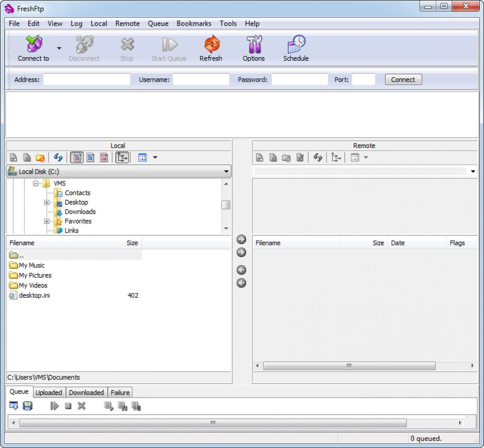Screen dimensions: 484x448
Task: Select the desktop.ini file
Action: tap(34, 295)
